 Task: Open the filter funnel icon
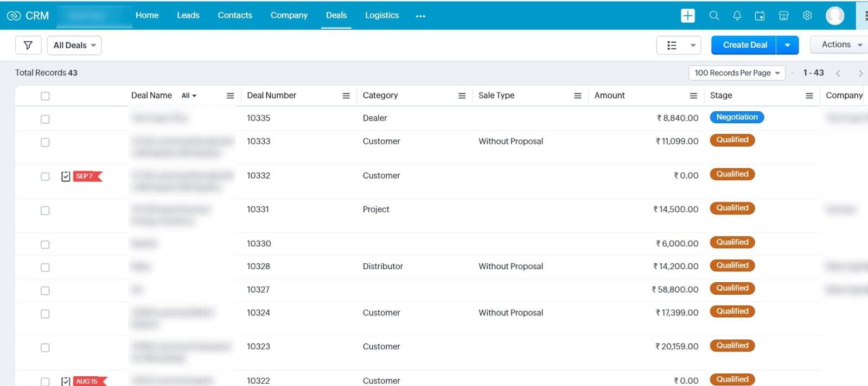28,45
